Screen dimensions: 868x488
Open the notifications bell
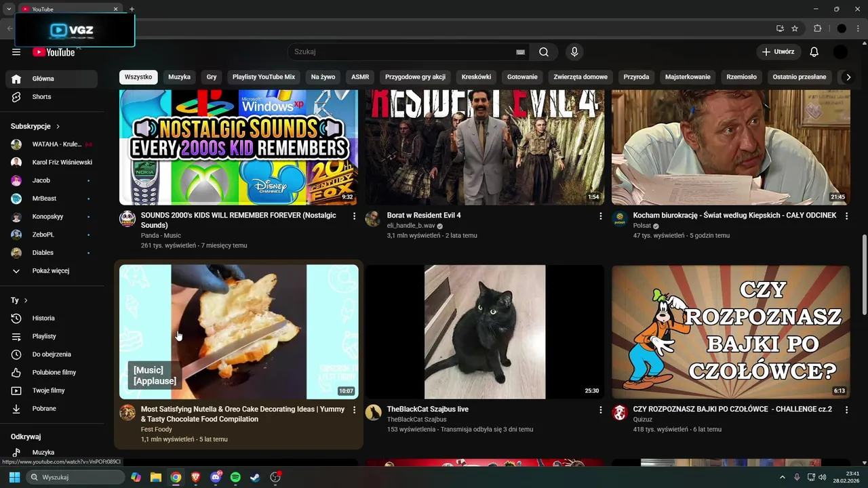click(814, 52)
